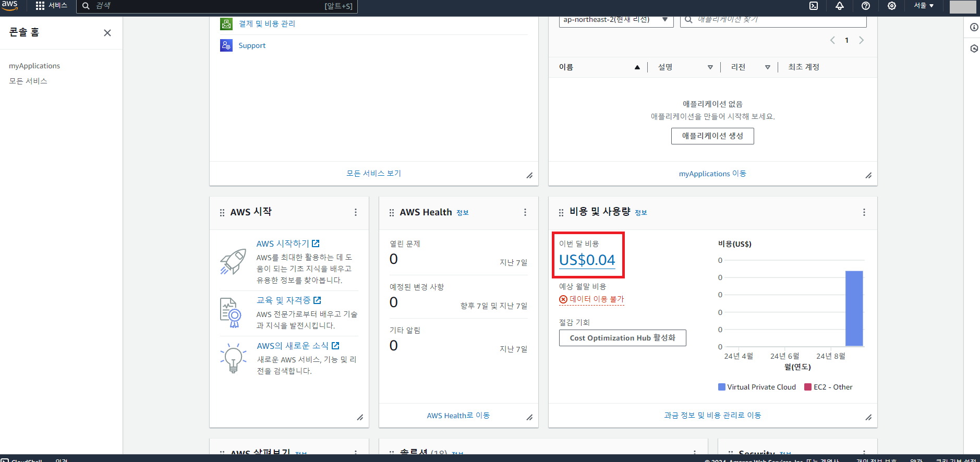Screen dimensions: 980x462
Task: Click the August cost bar in chart
Action: 854,308
